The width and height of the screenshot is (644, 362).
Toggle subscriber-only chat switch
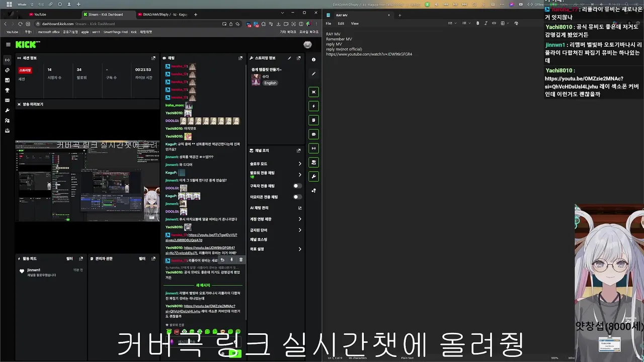(297, 186)
